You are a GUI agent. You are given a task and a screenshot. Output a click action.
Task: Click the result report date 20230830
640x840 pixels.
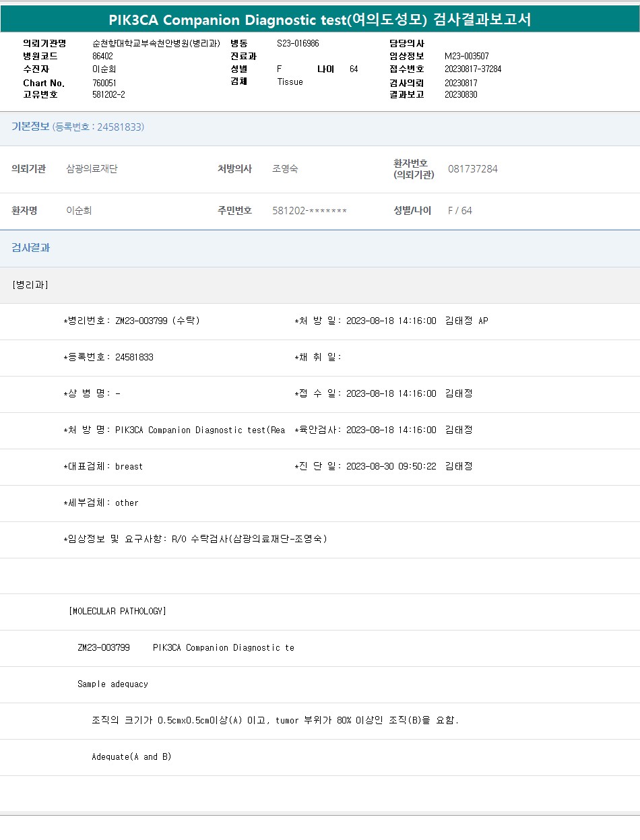click(x=461, y=95)
